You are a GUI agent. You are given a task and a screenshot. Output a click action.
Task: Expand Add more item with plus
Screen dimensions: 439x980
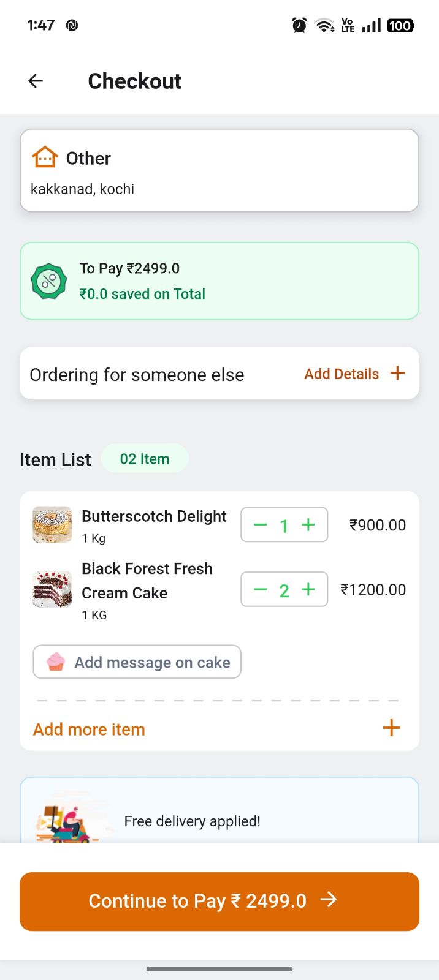point(391,728)
